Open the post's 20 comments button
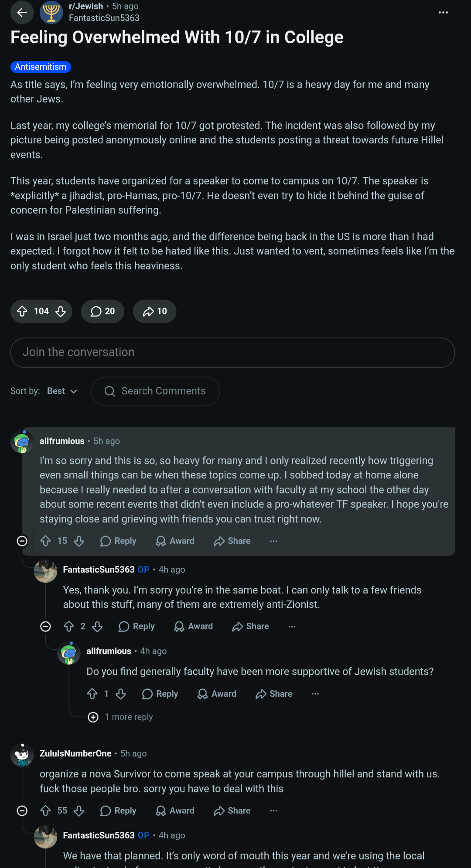 (x=102, y=311)
